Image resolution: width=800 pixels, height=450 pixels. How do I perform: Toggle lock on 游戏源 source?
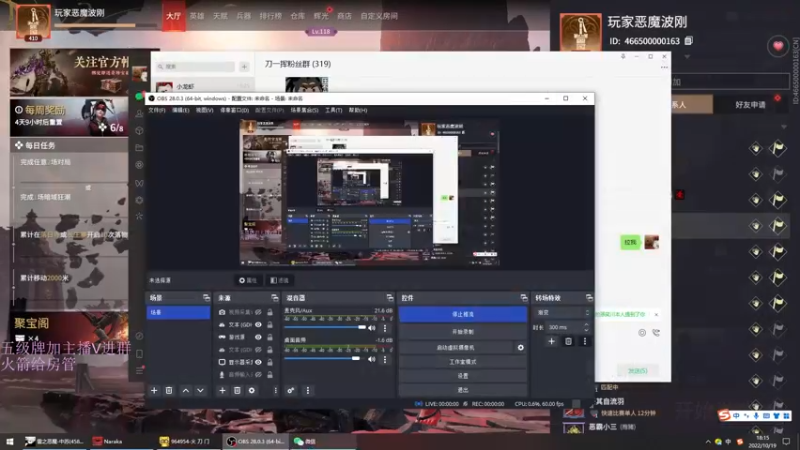(x=270, y=337)
